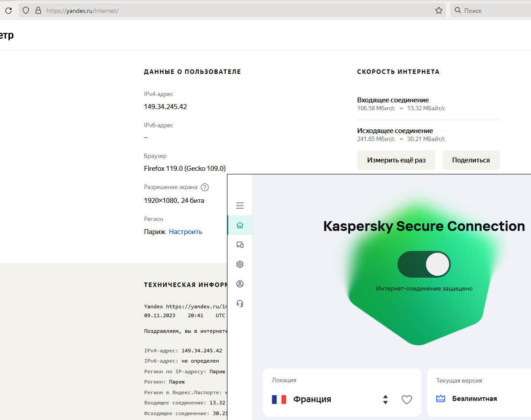Open the Kaspersky hamburger menu
Viewport: 531px width, 420px height.
pyautogui.click(x=240, y=206)
